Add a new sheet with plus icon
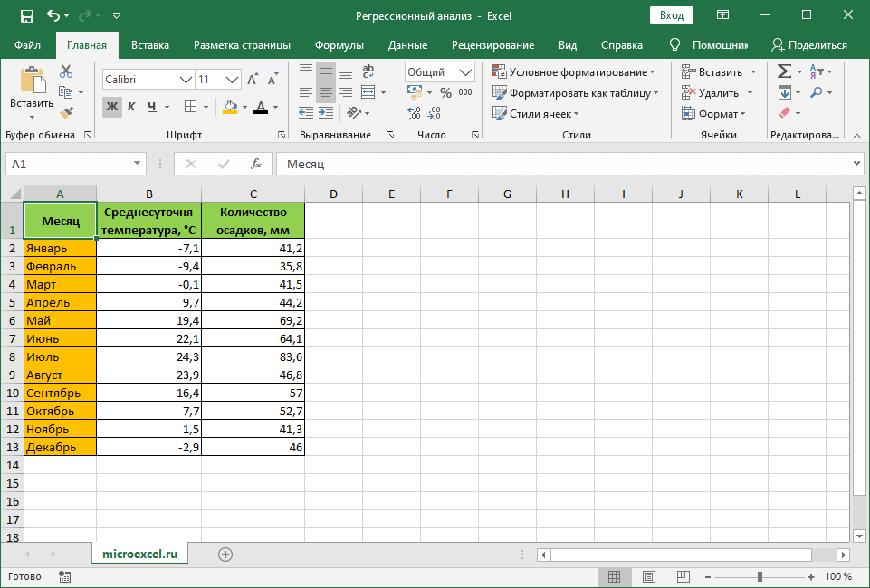 click(225, 554)
